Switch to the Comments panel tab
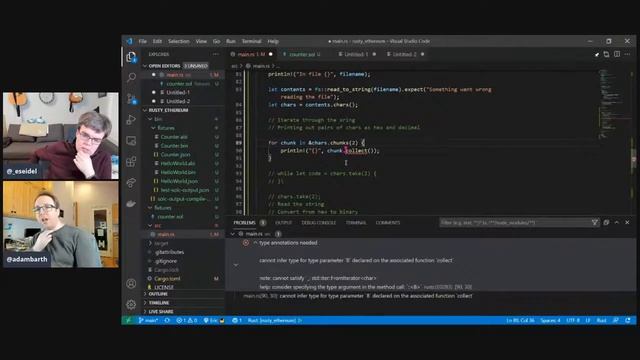The width and height of the screenshot is (640, 360). click(388, 223)
